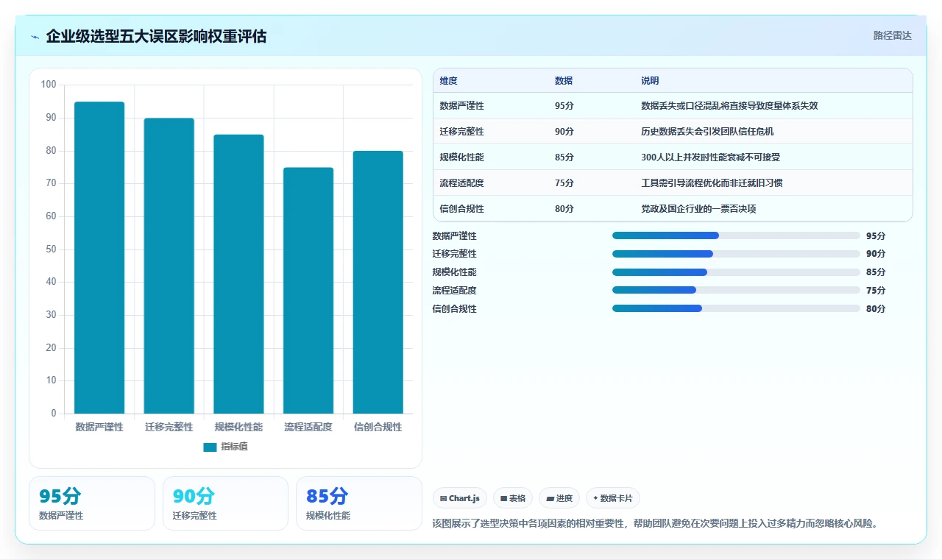Click description 党政及国企行业的一票否决项

[x=698, y=209]
